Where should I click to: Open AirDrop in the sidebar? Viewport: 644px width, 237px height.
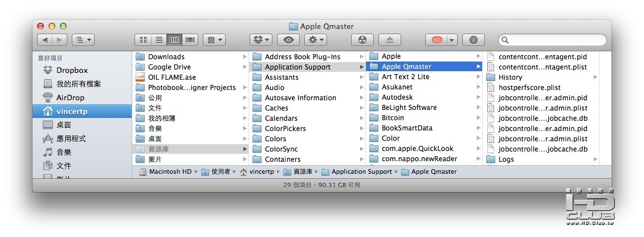(82, 97)
